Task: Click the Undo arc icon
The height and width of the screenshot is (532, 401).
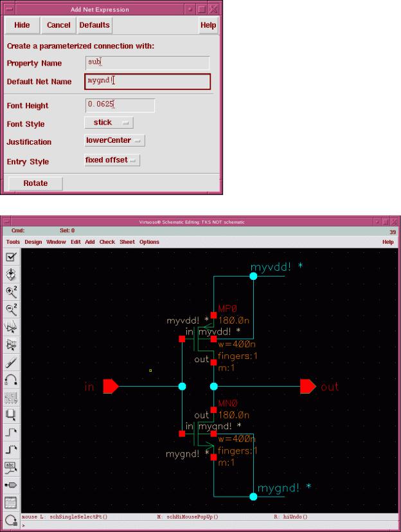Action: pos(11,380)
